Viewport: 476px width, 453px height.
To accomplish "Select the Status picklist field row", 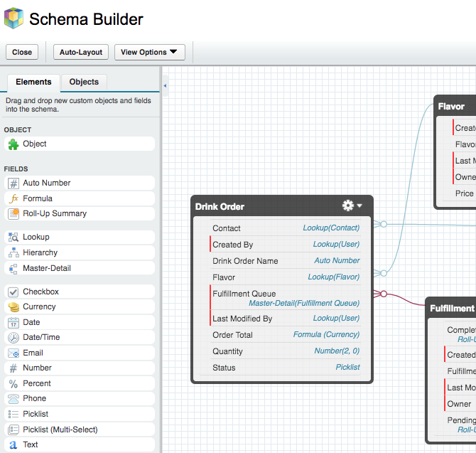I will [286, 368].
